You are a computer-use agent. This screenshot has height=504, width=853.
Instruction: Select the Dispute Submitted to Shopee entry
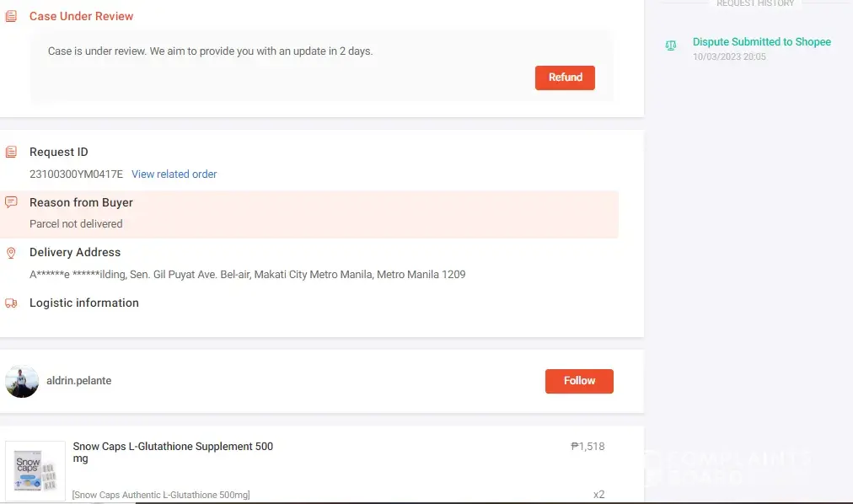pyautogui.click(x=761, y=42)
